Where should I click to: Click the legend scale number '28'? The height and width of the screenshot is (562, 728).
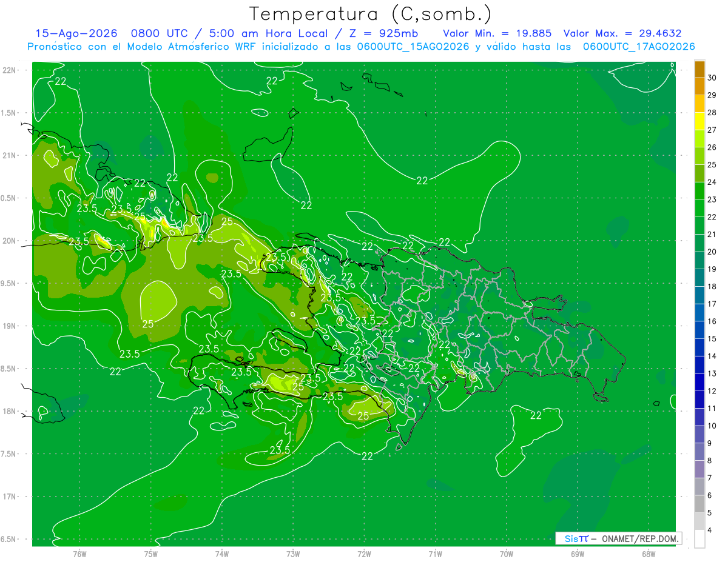click(713, 113)
